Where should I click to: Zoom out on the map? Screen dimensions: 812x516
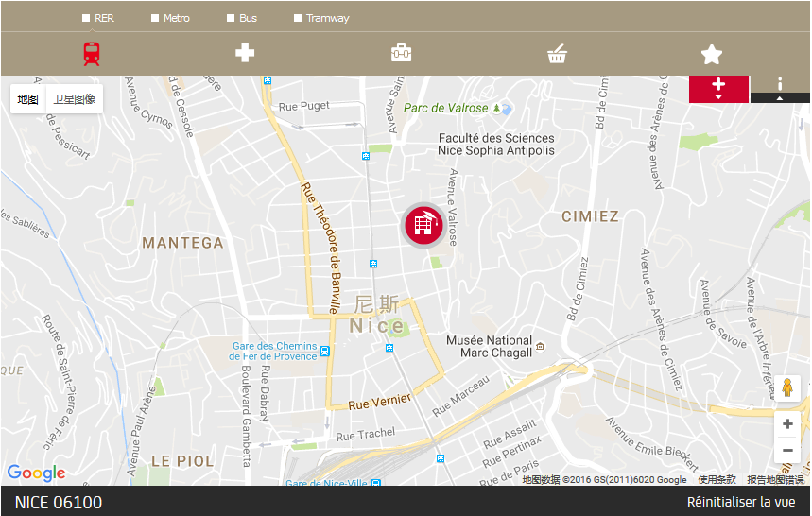pyautogui.click(x=787, y=450)
